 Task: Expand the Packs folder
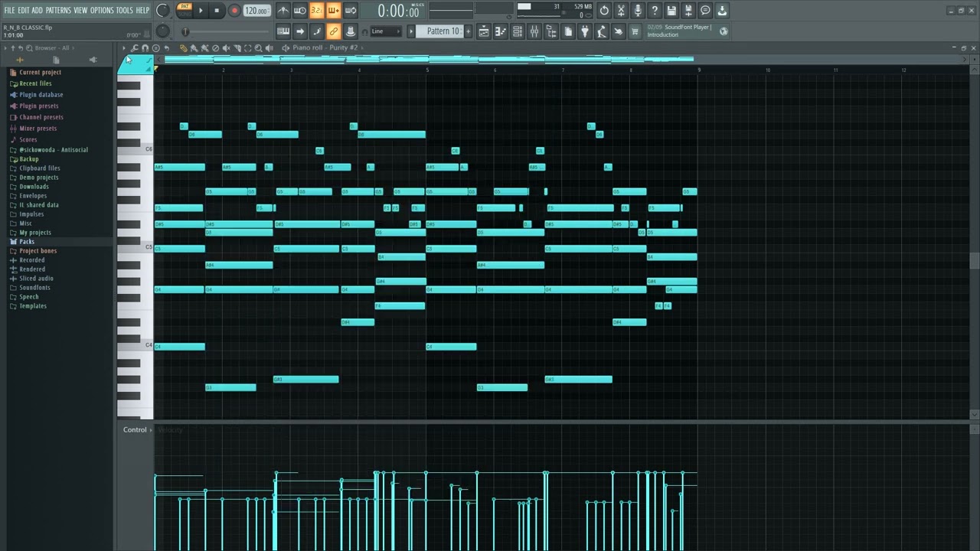pos(27,242)
